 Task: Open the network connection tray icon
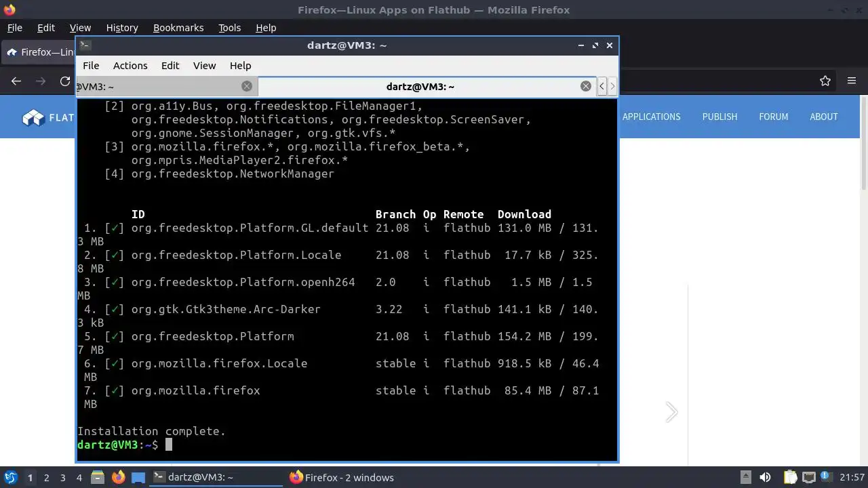click(x=808, y=477)
